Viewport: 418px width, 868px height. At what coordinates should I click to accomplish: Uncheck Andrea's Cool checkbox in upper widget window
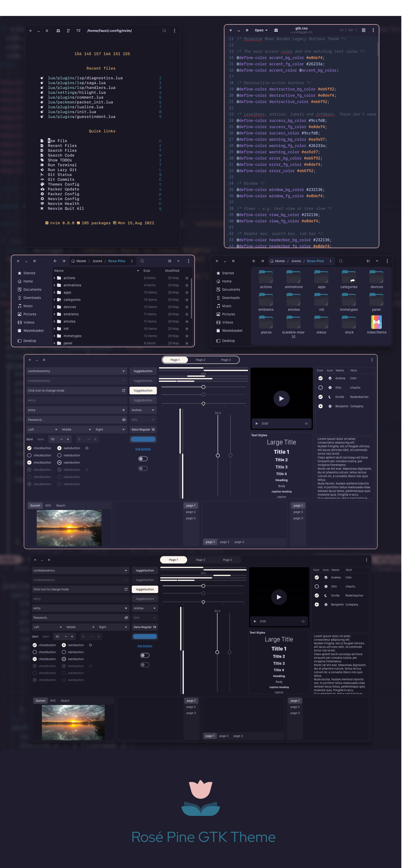tap(321, 378)
